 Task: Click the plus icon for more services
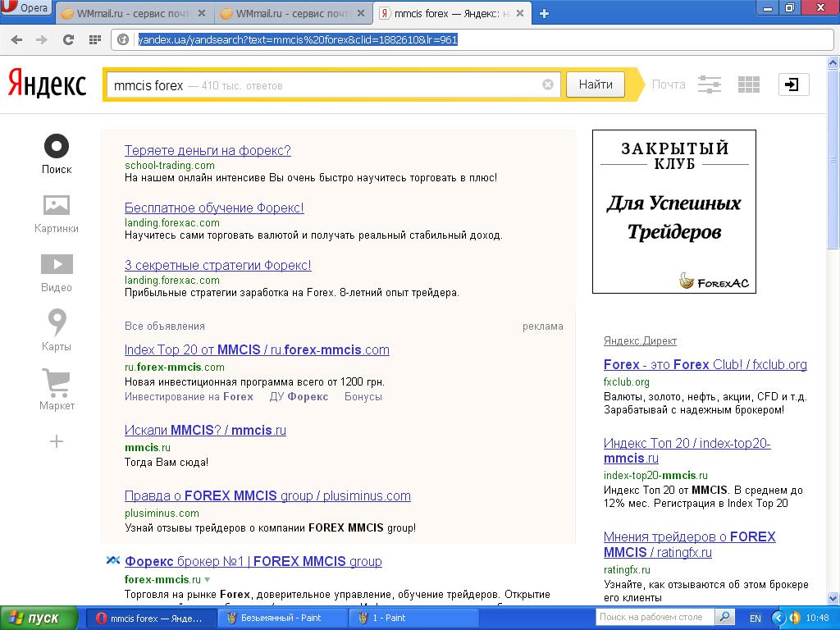click(x=57, y=441)
